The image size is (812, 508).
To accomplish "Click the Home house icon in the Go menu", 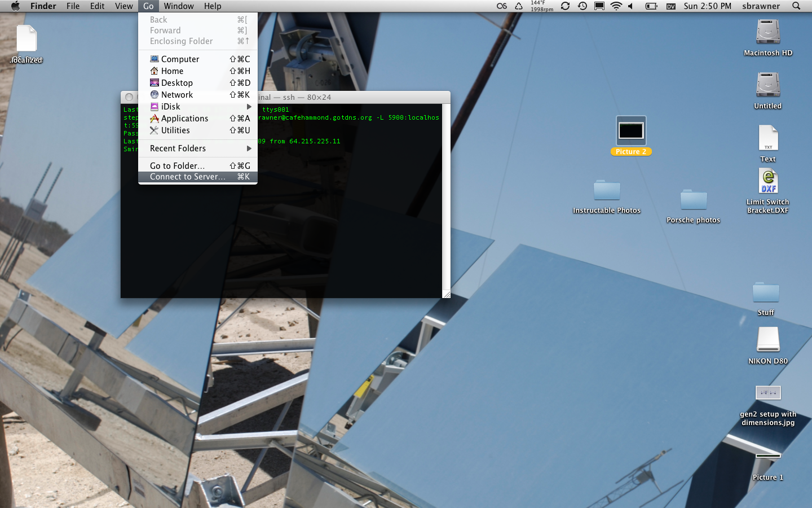I will point(155,71).
